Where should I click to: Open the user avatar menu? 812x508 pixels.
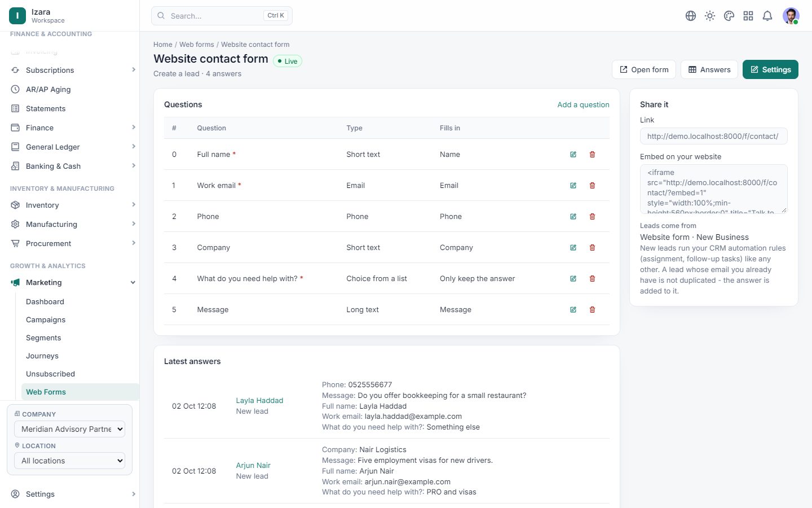pos(791,16)
